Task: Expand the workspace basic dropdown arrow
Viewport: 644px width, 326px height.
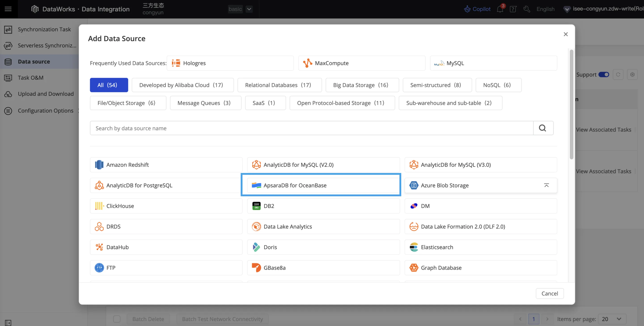Action: coord(249,9)
